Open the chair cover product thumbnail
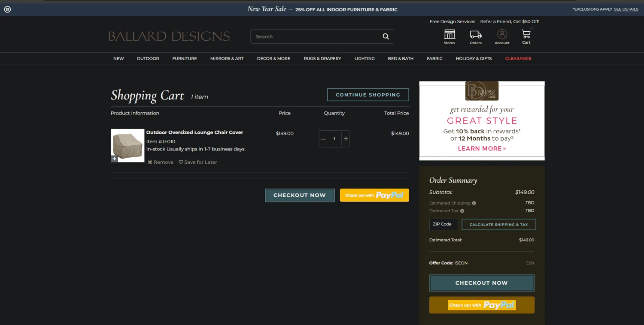This screenshot has width=644, height=325. click(x=128, y=145)
